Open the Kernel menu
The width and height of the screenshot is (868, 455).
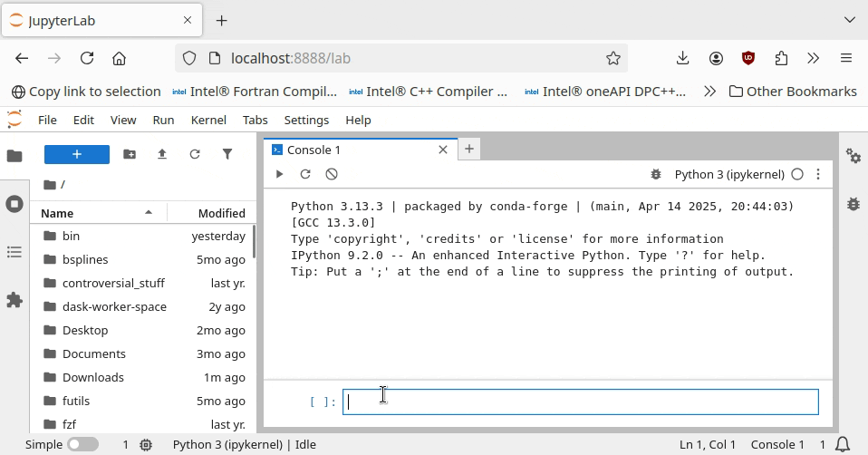pyautogui.click(x=208, y=121)
